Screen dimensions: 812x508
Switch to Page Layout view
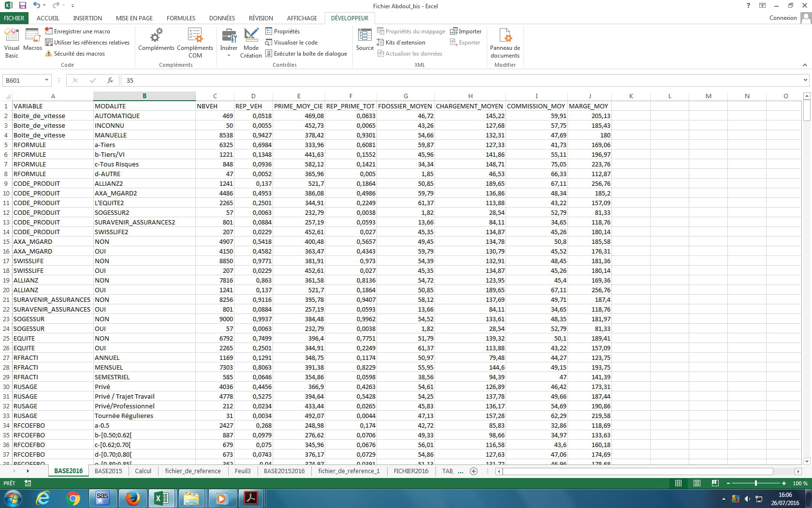(x=697, y=483)
